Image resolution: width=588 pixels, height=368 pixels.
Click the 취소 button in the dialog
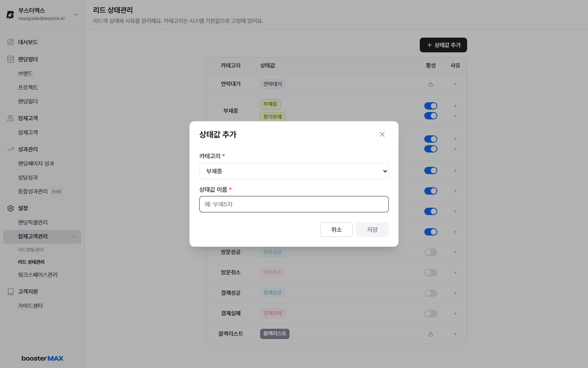click(x=336, y=230)
